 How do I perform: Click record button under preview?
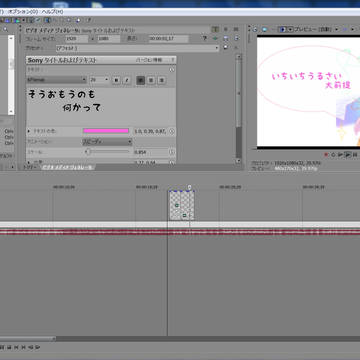pos(326,154)
